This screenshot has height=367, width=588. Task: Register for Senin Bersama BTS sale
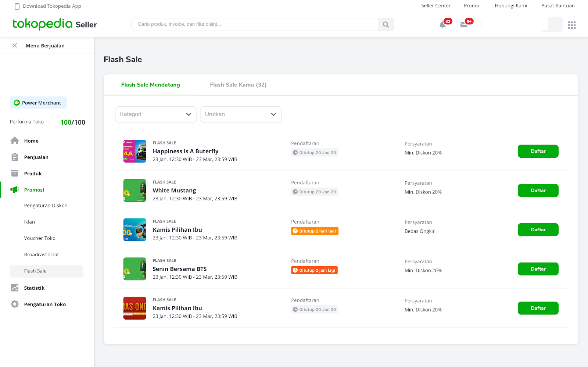[538, 269]
